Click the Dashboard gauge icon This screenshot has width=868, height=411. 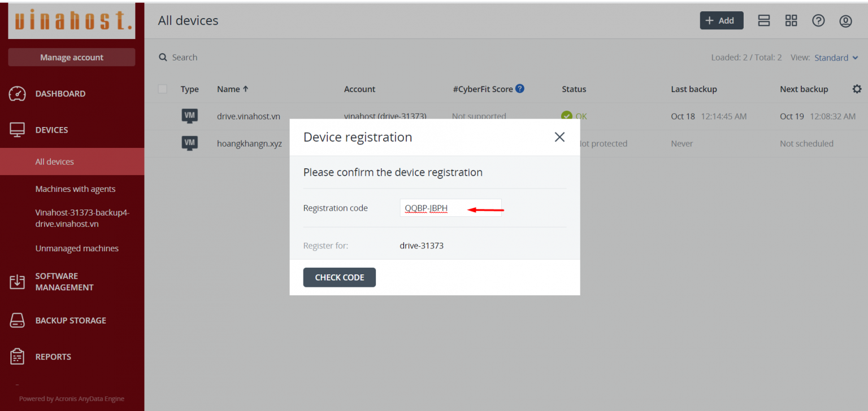point(18,94)
